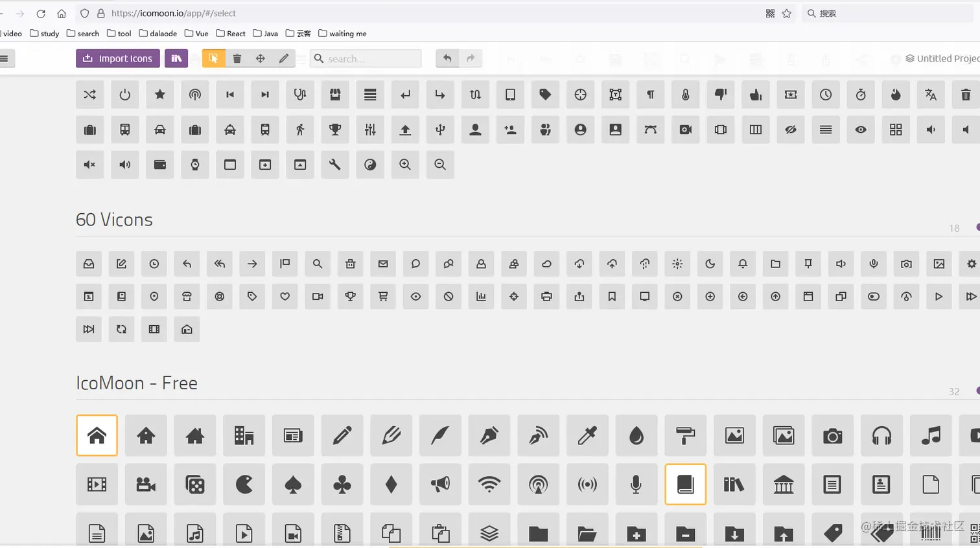Select the Vicons play triangle icon
This screenshot has height=548, width=980.
coord(939,296)
